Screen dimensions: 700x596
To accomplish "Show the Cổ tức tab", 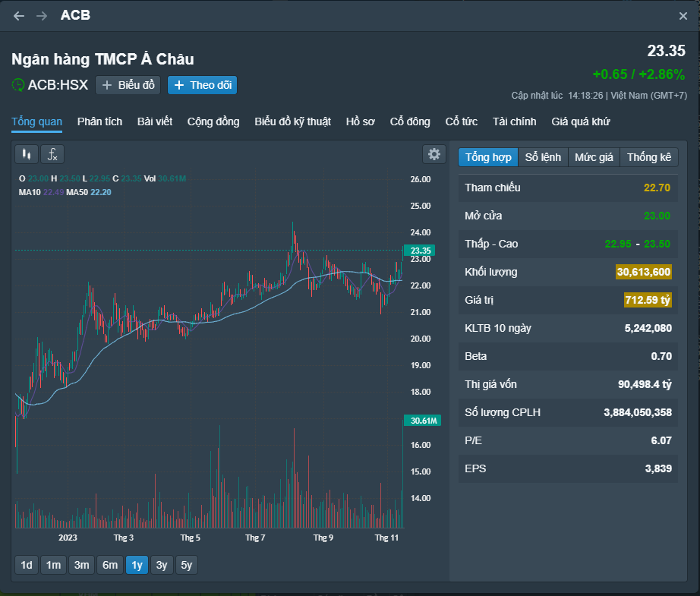I will tap(461, 121).
